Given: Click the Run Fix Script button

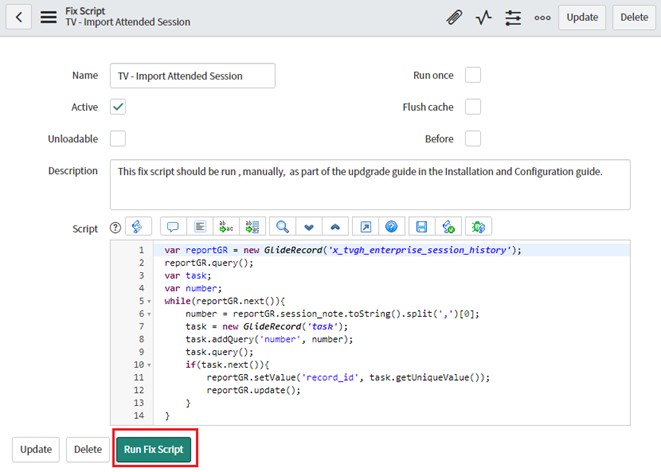Looking at the screenshot, I should click(x=154, y=450).
